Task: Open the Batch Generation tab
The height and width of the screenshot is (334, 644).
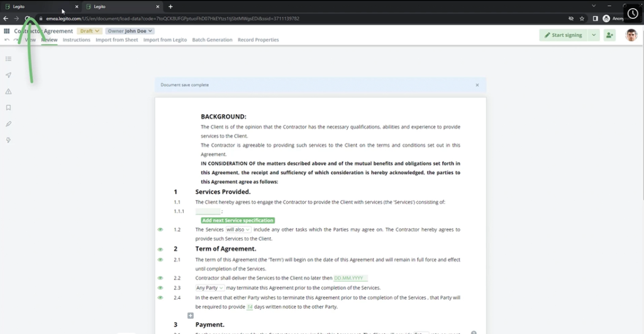Action: [213, 40]
